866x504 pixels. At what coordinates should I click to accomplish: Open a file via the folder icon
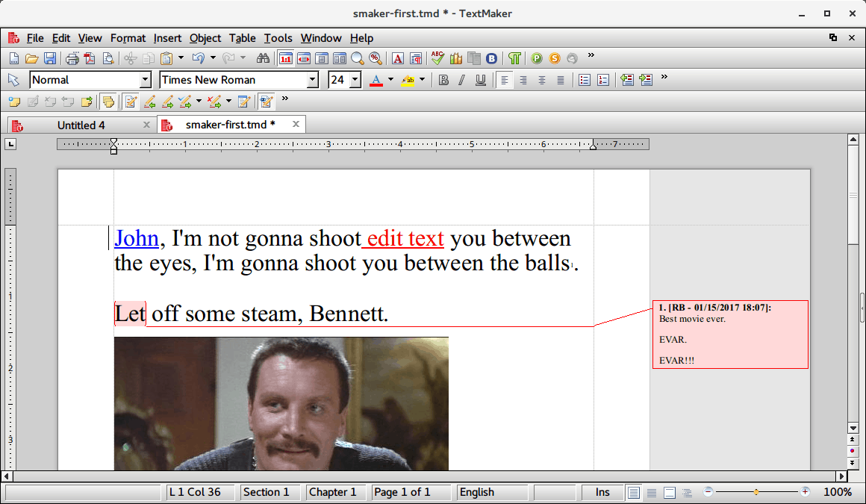click(32, 58)
